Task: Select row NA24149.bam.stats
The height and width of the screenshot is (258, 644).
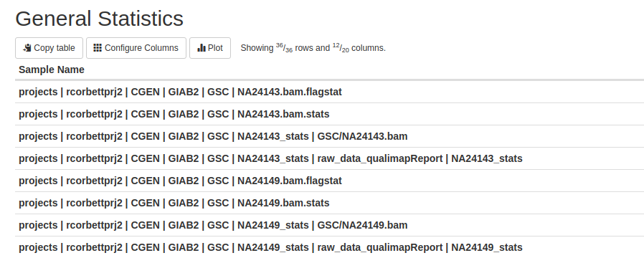Action: tap(329, 203)
